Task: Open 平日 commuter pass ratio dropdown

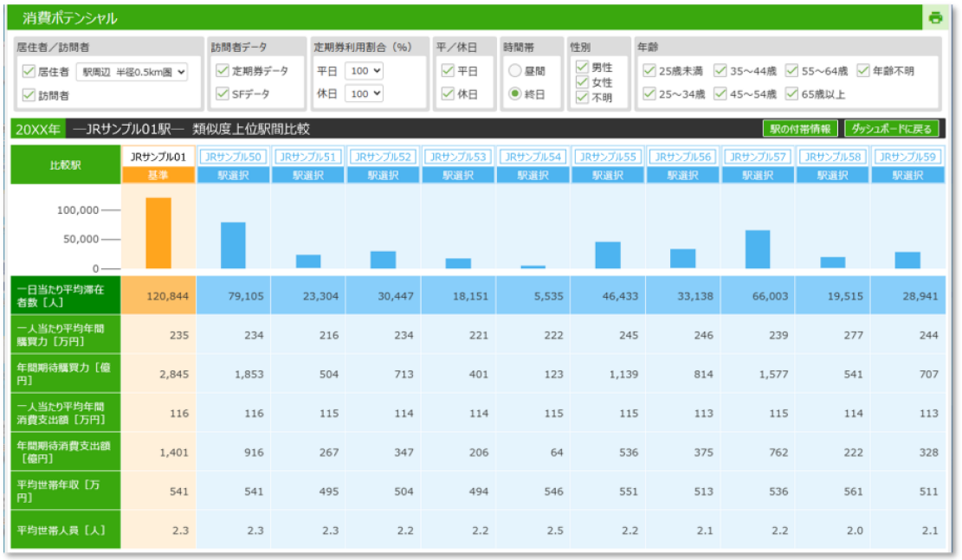Action: pos(364,70)
